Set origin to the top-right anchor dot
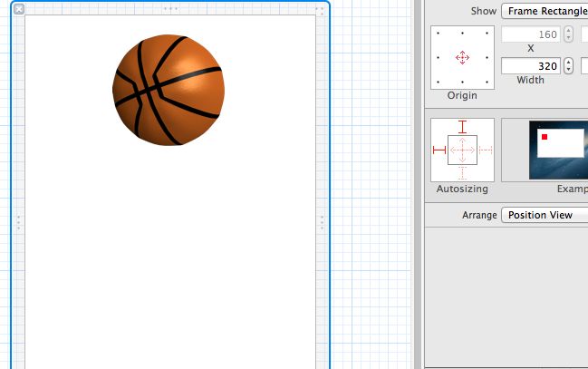 tap(487, 34)
